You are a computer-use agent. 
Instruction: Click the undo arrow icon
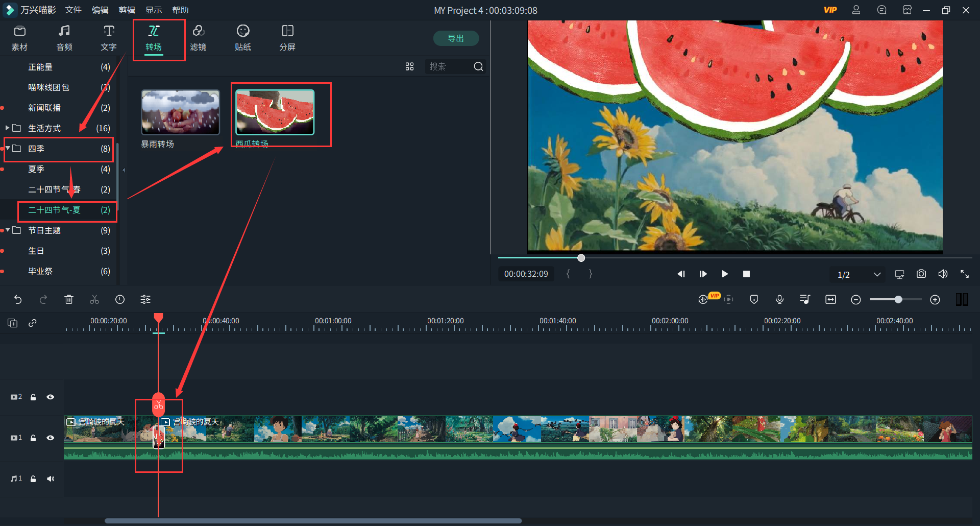pyautogui.click(x=18, y=300)
